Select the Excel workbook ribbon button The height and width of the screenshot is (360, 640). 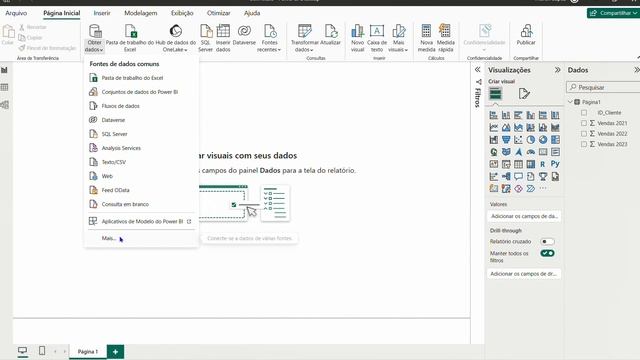(x=130, y=38)
